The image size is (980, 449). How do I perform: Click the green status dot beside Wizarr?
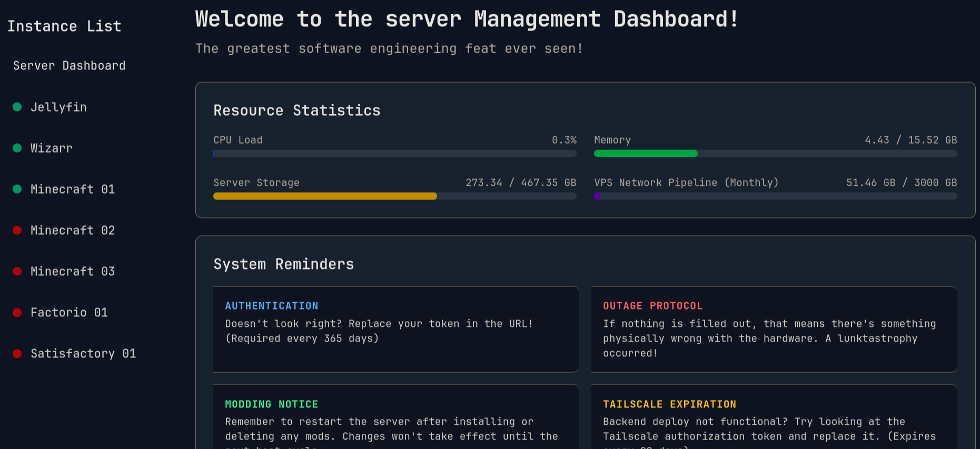click(17, 148)
